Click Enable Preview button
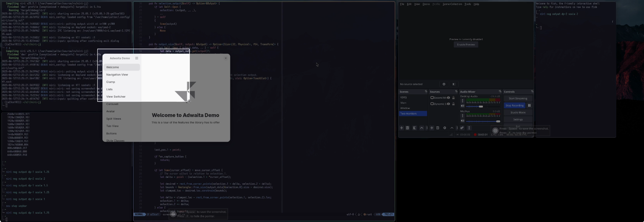This screenshot has height=222, width=644. [466, 45]
